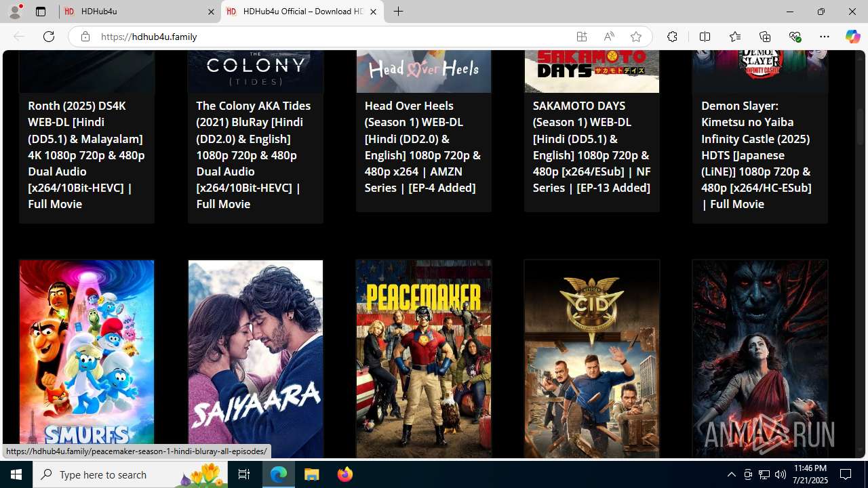868x488 pixels.
Task: Click the taskbar search box
Action: tap(130, 474)
